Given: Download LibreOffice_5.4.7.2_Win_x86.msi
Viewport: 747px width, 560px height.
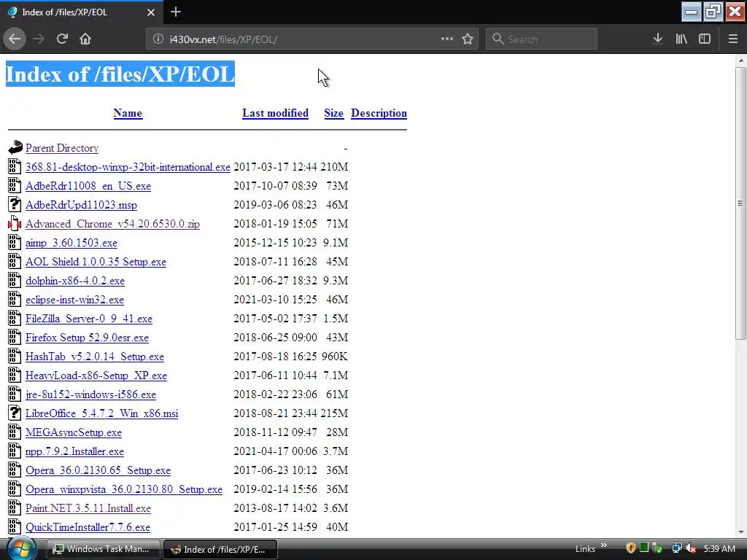Looking at the screenshot, I should [x=102, y=414].
